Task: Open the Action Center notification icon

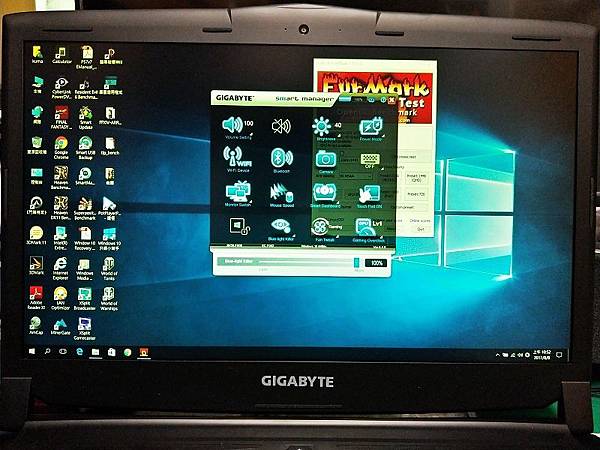Action: pos(559,355)
